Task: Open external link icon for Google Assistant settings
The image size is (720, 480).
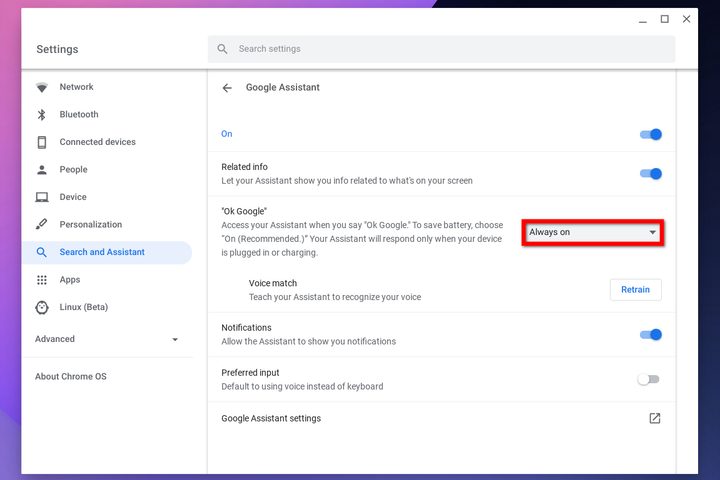Action: tap(655, 418)
